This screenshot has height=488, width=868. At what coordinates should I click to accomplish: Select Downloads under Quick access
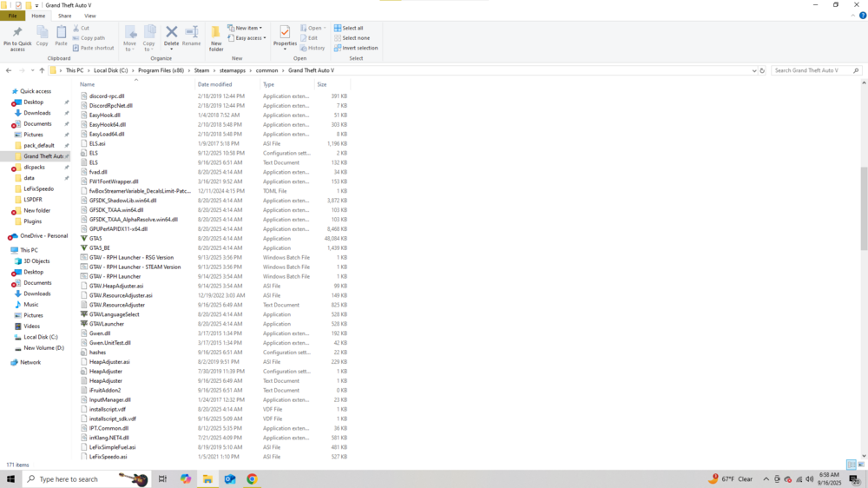pyautogui.click(x=37, y=113)
